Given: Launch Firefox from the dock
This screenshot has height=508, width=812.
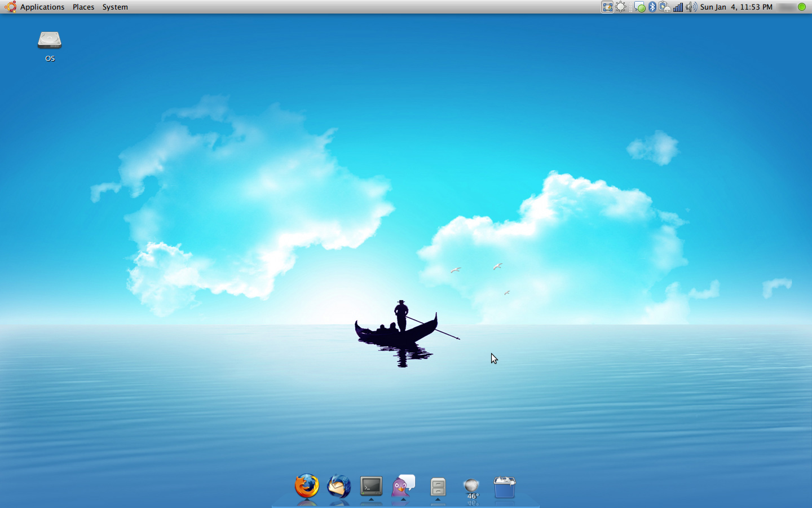Looking at the screenshot, I should click(x=307, y=486).
